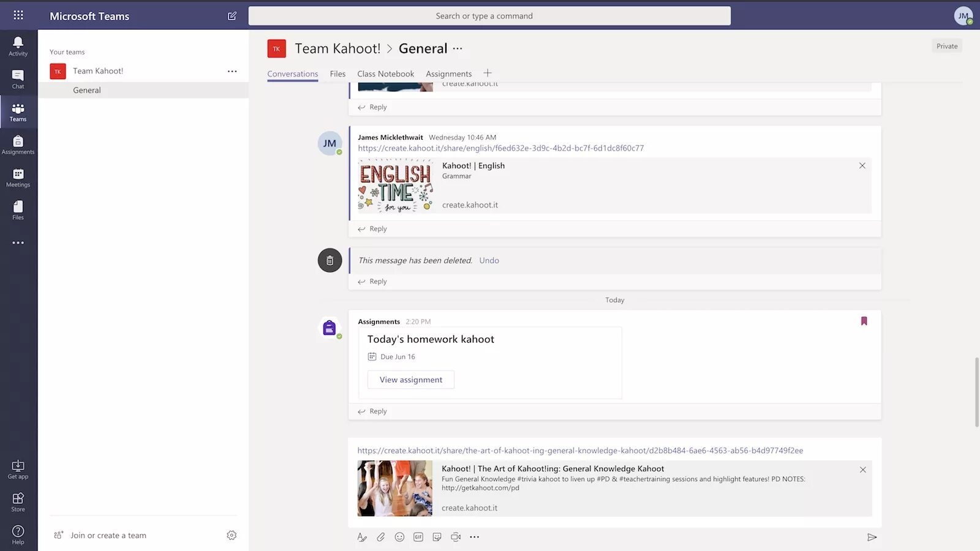
Task: Open the emoji picker
Action: tap(399, 537)
